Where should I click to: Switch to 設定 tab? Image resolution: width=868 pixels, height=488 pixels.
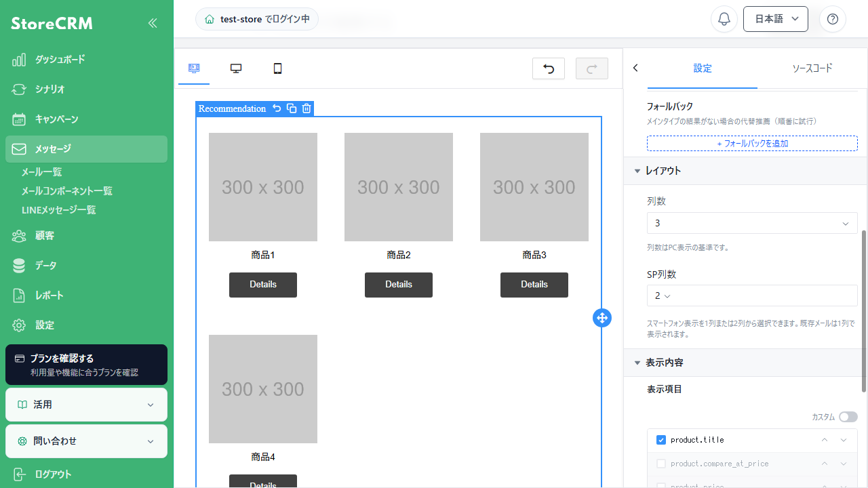703,68
